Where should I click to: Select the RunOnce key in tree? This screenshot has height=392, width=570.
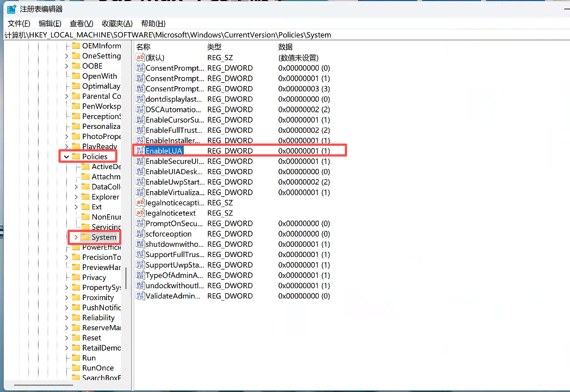[x=98, y=368]
